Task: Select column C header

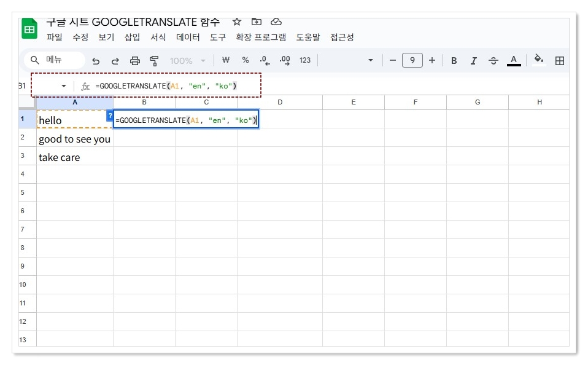Action: pyautogui.click(x=206, y=102)
